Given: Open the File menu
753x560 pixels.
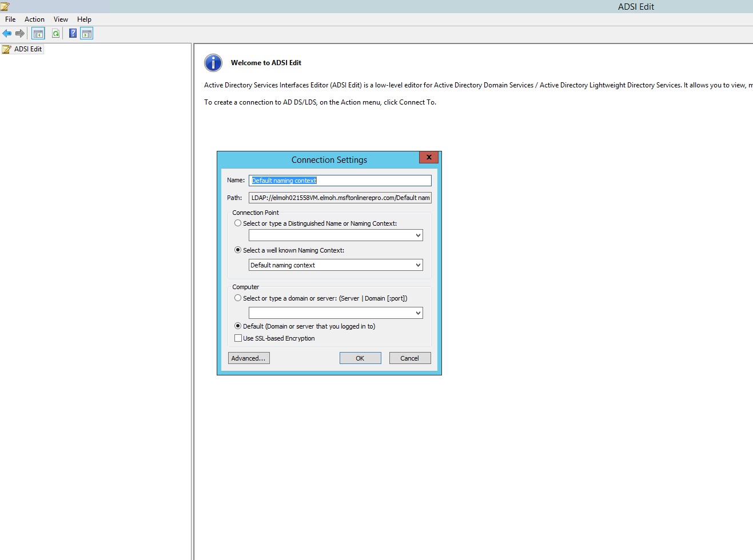Looking at the screenshot, I should click(10, 19).
